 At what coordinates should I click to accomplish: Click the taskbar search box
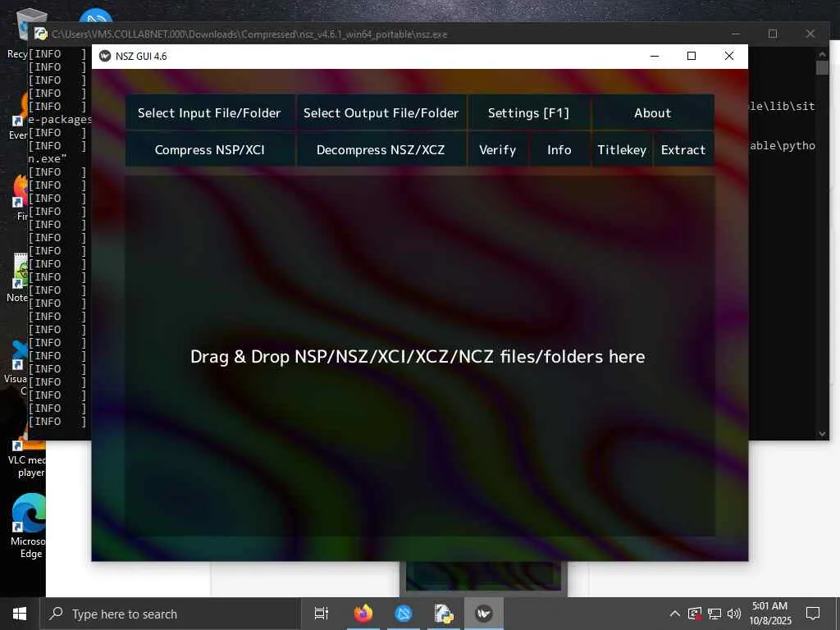click(170, 614)
